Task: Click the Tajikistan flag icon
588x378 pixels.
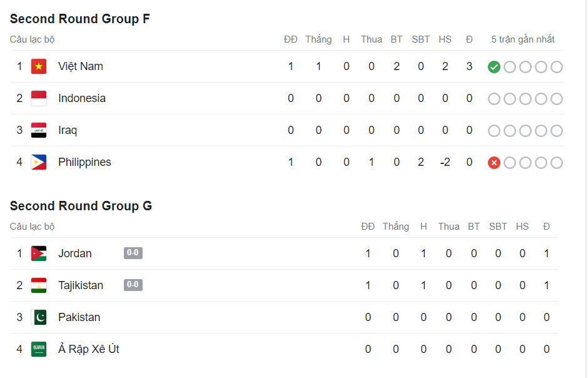Action: coord(39,285)
